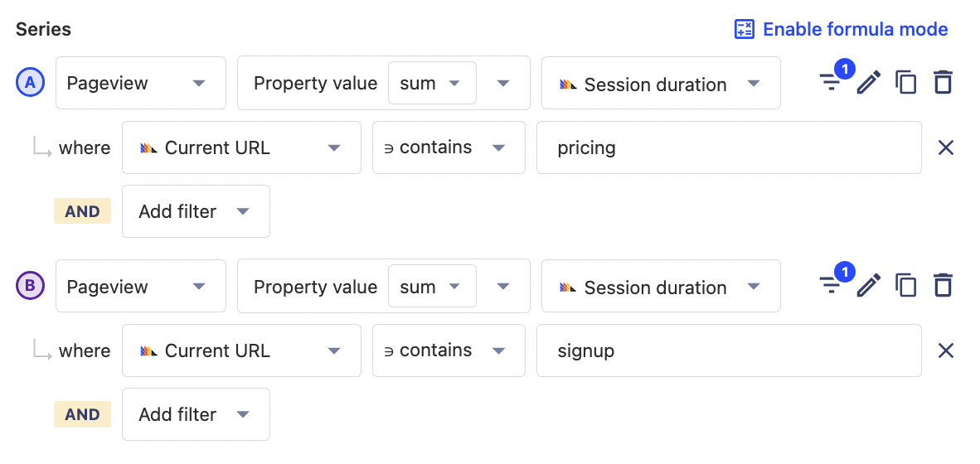Rename series B with the pencil icon
The width and height of the screenshot is (980, 464).
coord(868,286)
